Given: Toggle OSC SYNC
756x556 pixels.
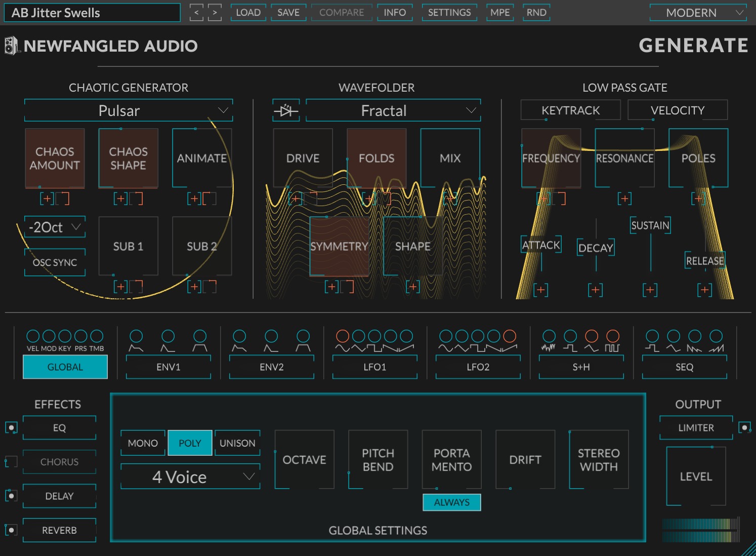Looking at the screenshot, I should 55,262.
